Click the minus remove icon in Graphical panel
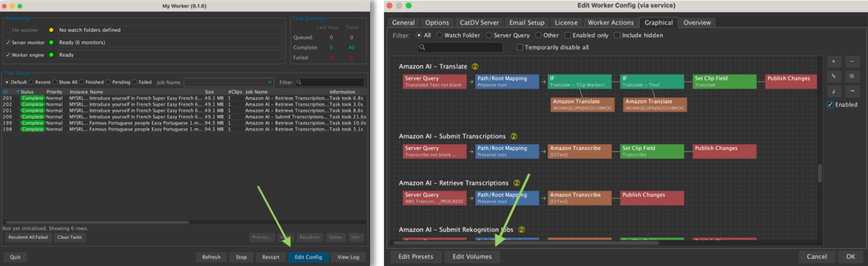 [x=852, y=62]
